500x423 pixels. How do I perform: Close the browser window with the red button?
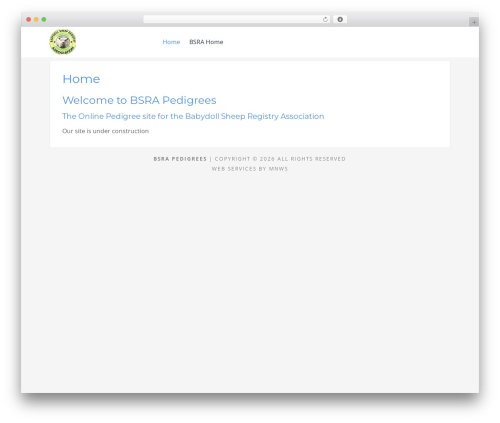tap(29, 20)
